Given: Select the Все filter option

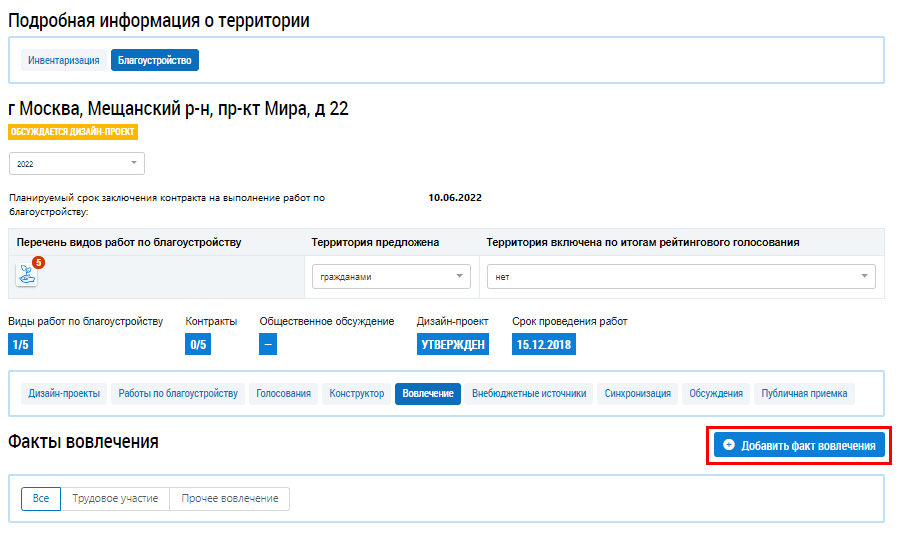Looking at the screenshot, I should coord(41,499).
